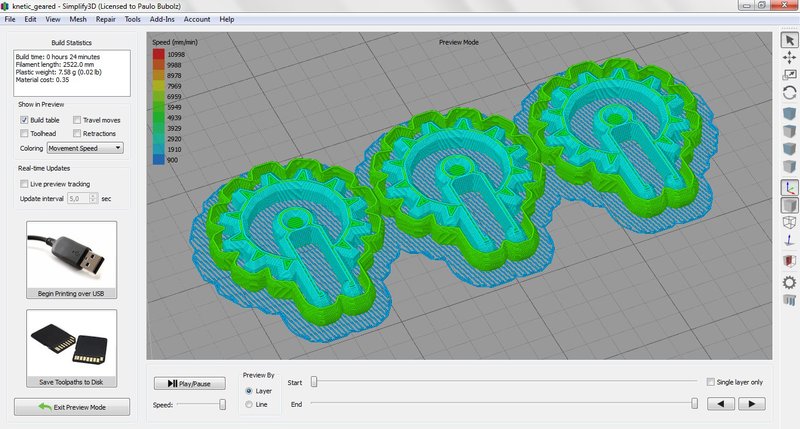
Task: Open the File menu
Action: coord(10,19)
